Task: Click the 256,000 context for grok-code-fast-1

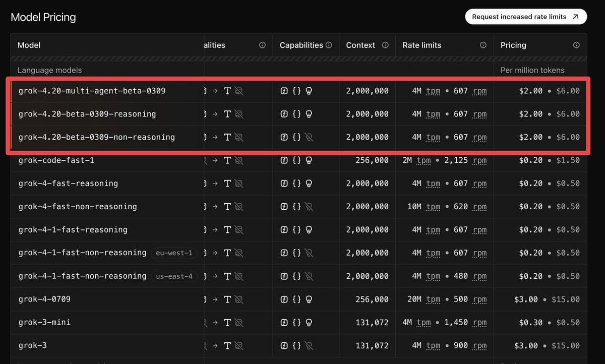Action: point(372,160)
